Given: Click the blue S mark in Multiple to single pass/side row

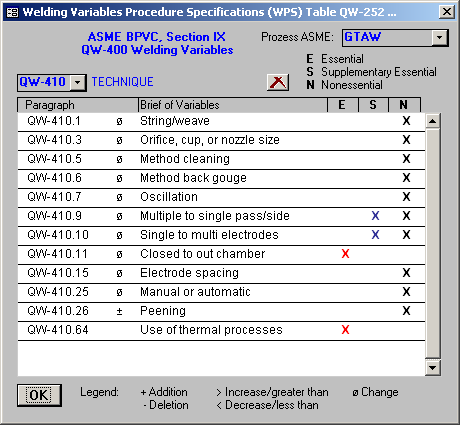Looking at the screenshot, I should [375, 216].
